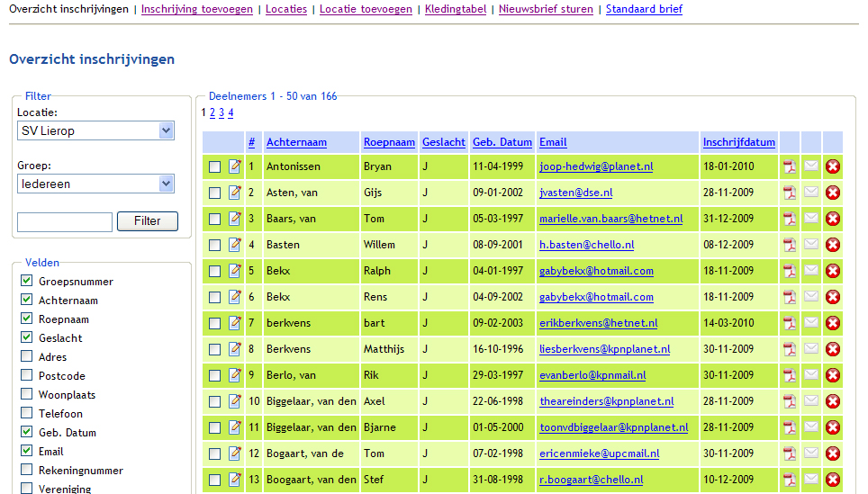Open Nieuwsbrief sturen
The width and height of the screenshot is (868, 494).
click(546, 9)
